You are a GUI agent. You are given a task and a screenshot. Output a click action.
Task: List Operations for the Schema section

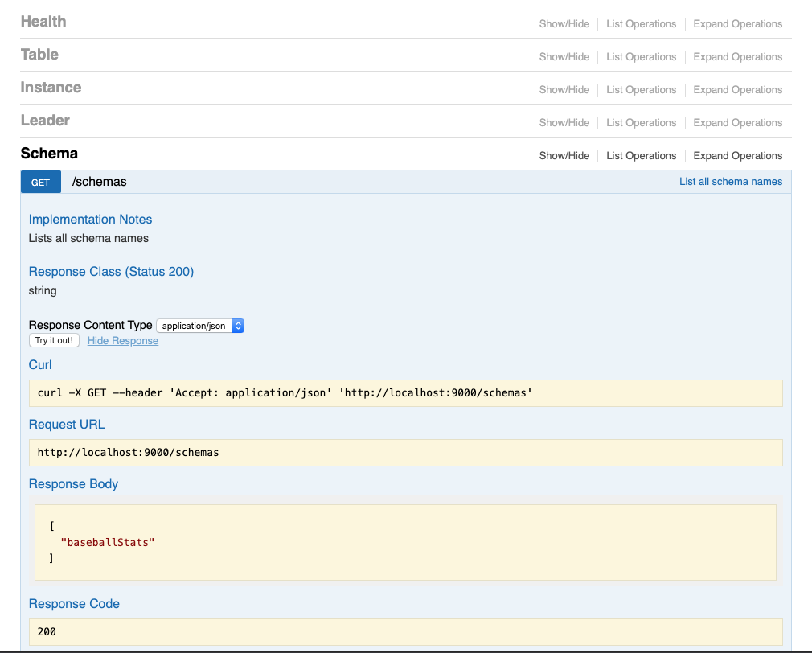(641, 156)
